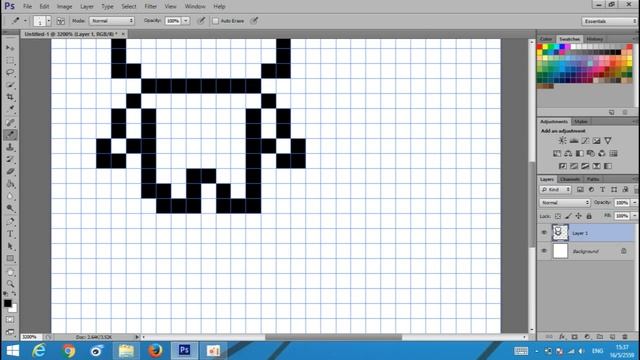Select the Rectangular Marquee tool
640x360 pixels.
tap(10, 60)
